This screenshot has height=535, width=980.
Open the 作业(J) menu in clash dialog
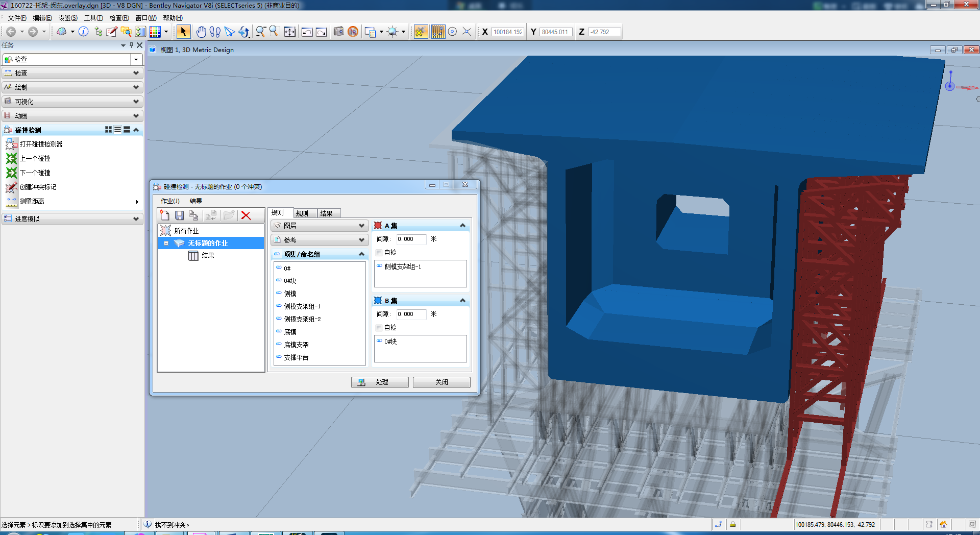pos(170,201)
